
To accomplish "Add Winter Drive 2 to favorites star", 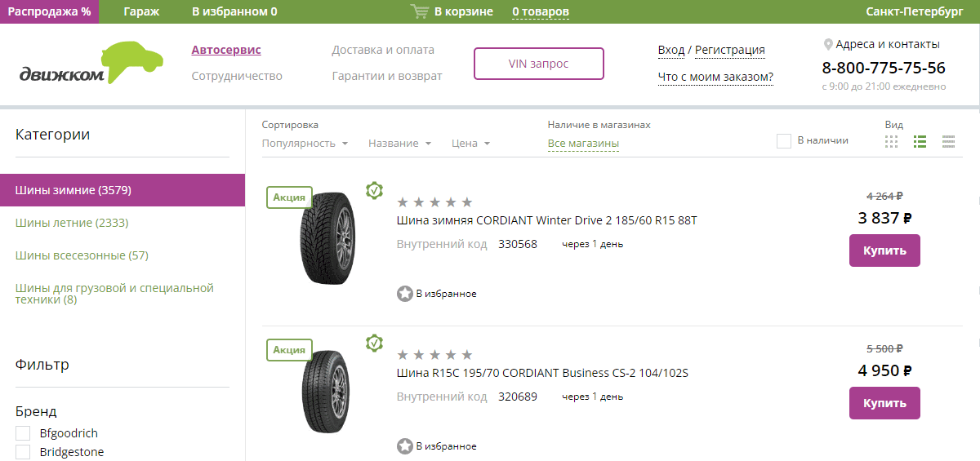I will coord(404,294).
